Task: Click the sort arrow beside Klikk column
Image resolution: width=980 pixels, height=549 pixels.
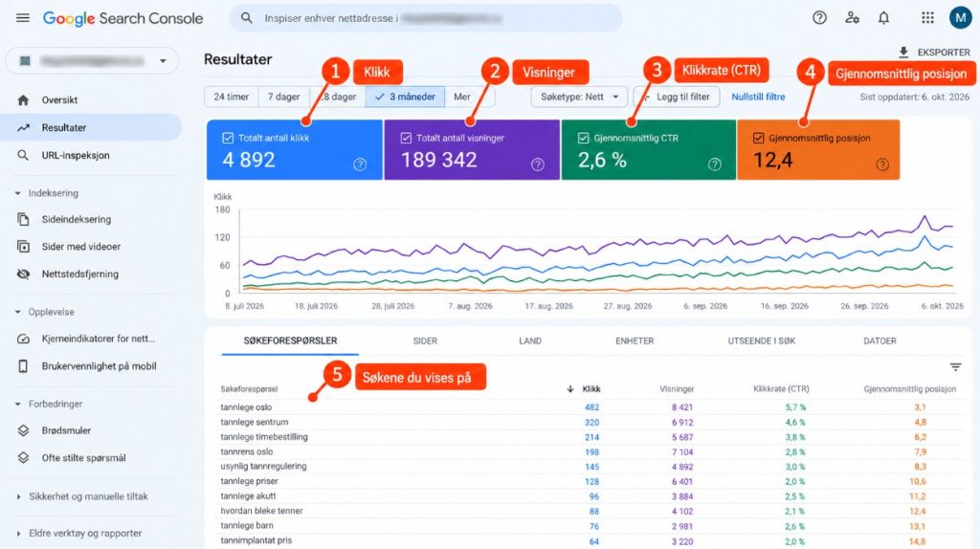Action: click(x=570, y=388)
